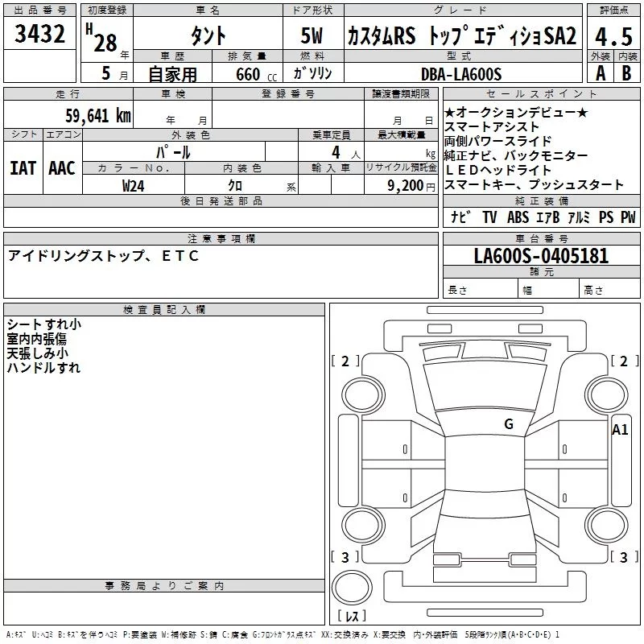Click the spare tire circle above レス
Viewport: 644px width, 644px height.
352,588
